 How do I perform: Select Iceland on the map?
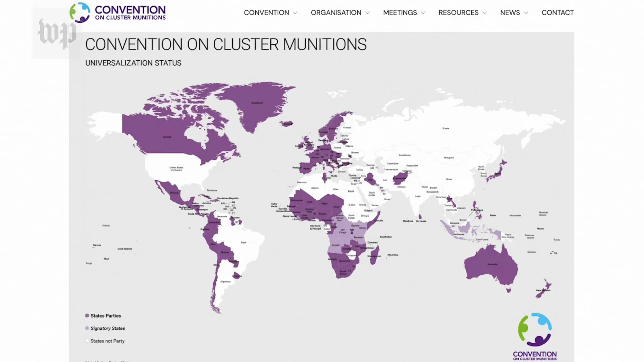[x=287, y=124]
